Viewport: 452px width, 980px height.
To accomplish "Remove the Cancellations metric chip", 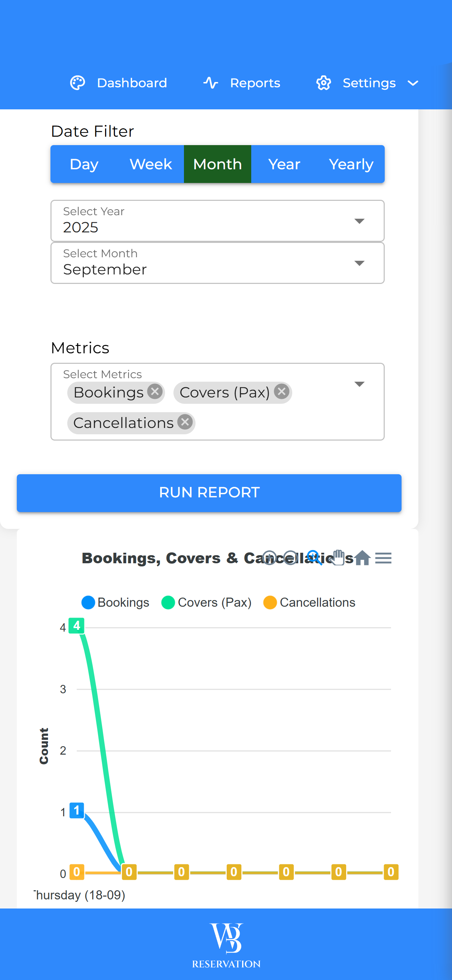I will pos(185,422).
